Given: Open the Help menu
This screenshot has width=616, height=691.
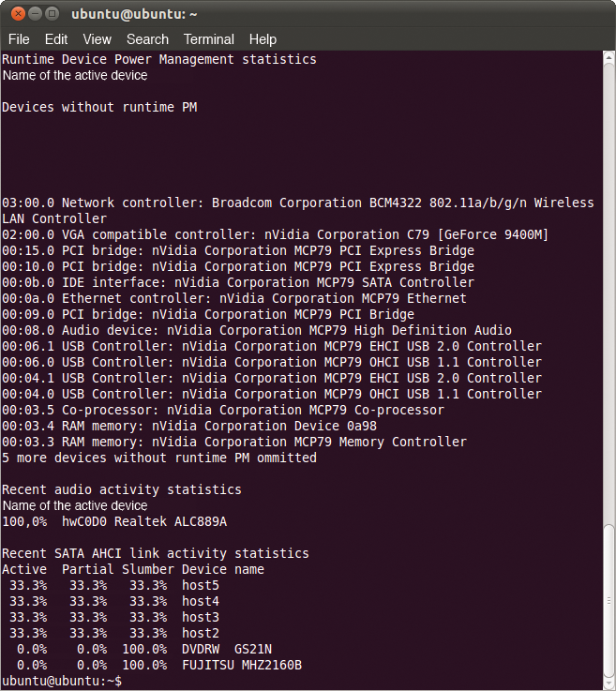Looking at the screenshot, I should tap(263, 39).
